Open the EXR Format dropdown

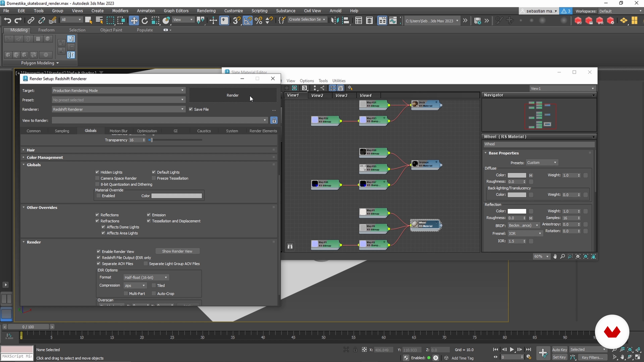(x=146, y=277)
